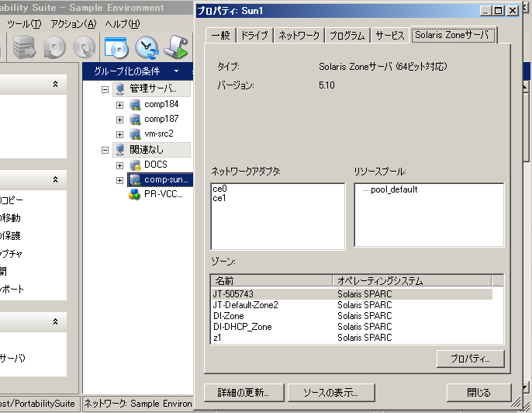Viewport: 532px width, 413px height.
Task: Click the PR-VCC cubes icon
Action: (x=135, y=195)
